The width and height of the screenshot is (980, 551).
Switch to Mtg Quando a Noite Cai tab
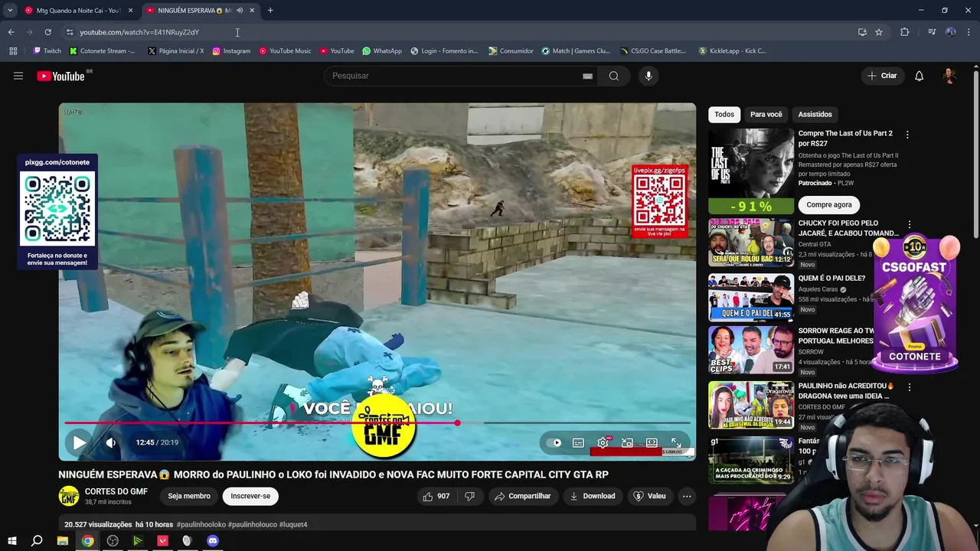coord(78,10)
